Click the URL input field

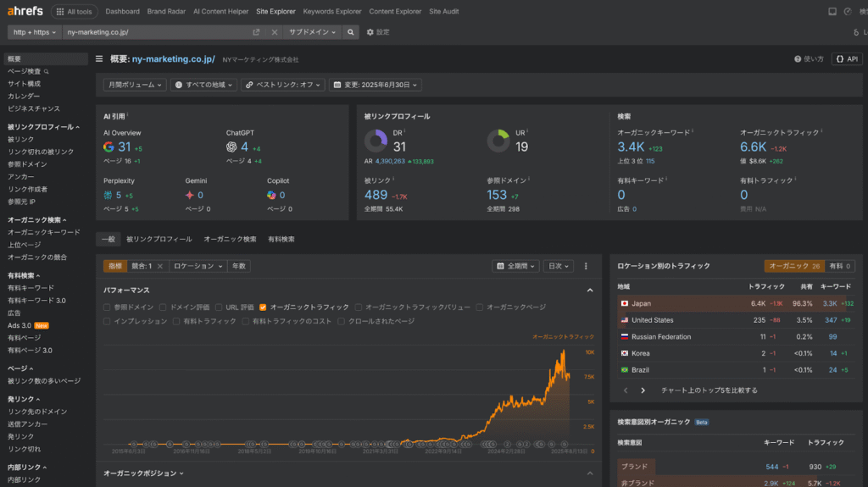click(x=157, y=32)
